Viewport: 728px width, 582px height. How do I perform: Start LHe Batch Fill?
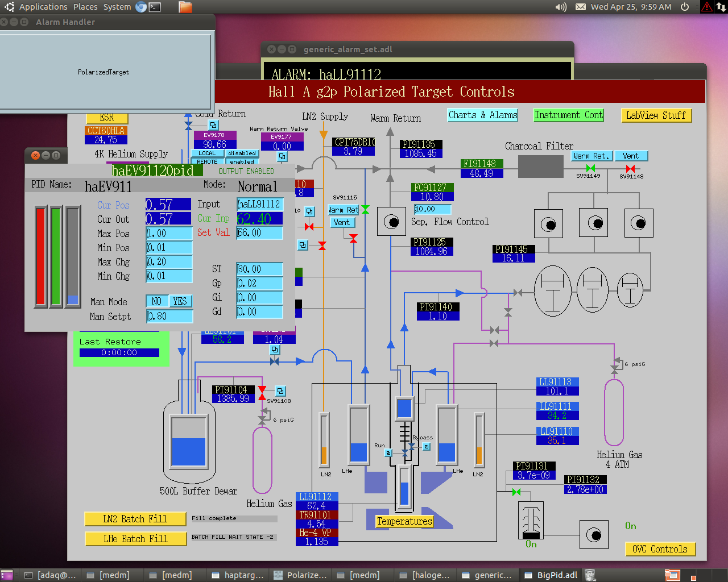coord(135,539)
